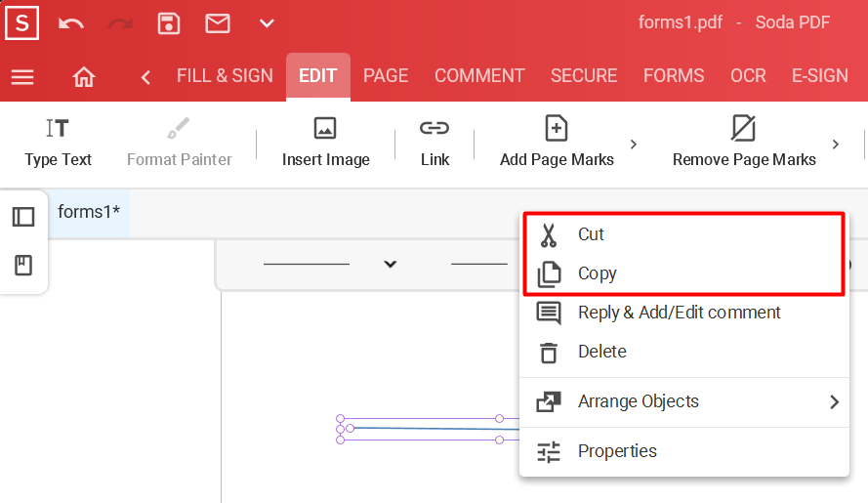Go to the Home icon
Viewport: 868px width, 503px height.
[x=84, y=77]
